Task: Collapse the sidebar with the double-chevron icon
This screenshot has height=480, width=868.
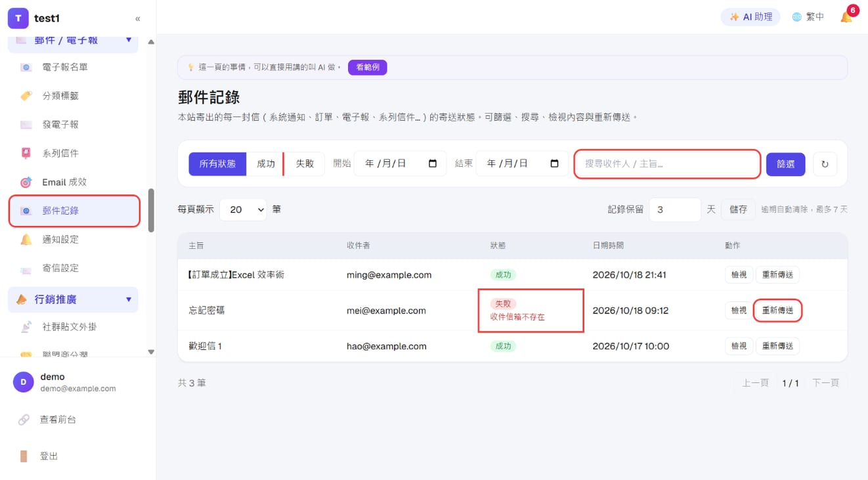Action: click(137, 18)
